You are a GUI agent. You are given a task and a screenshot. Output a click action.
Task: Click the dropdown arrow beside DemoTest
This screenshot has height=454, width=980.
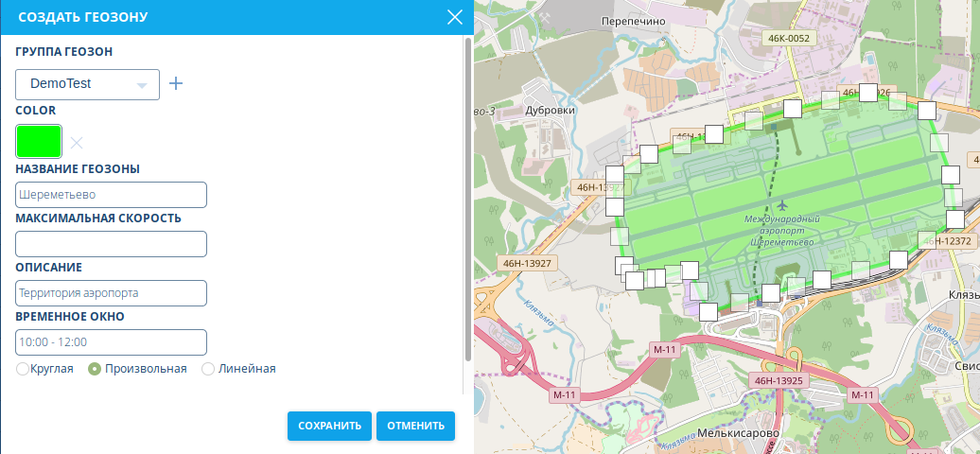coord(142,85)
